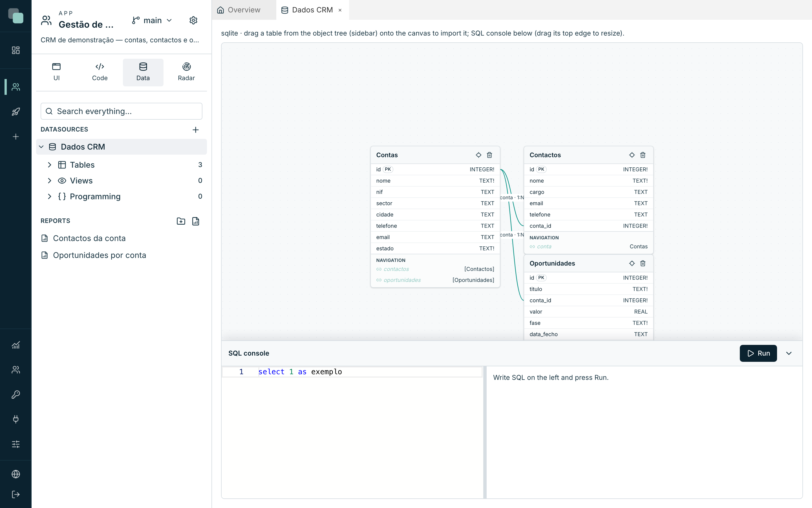The width and height of the screenshot is (812, 508).
Task: Click the estado column in Contas
Action: [x=435, y=248]
